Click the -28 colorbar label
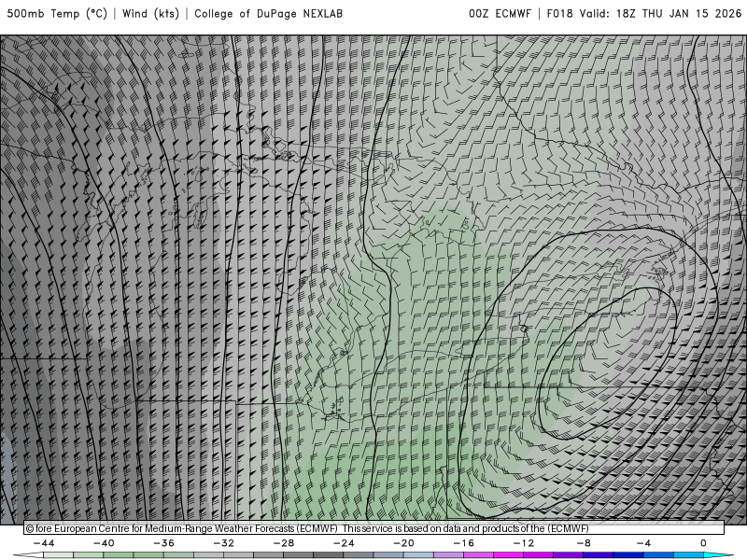The width and height of the screenshot is (747, 560). tap(284, 543)
